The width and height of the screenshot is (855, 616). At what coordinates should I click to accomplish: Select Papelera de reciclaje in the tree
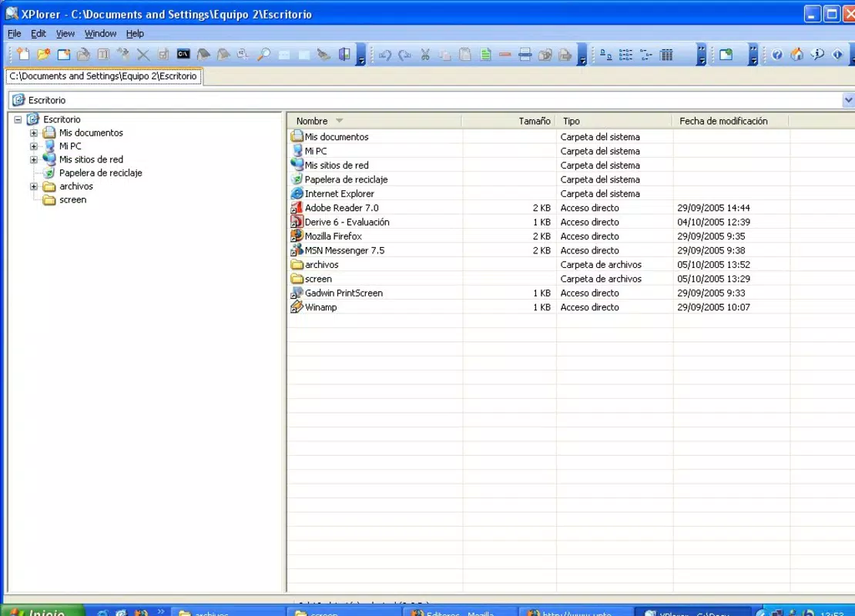click(100, 172)
